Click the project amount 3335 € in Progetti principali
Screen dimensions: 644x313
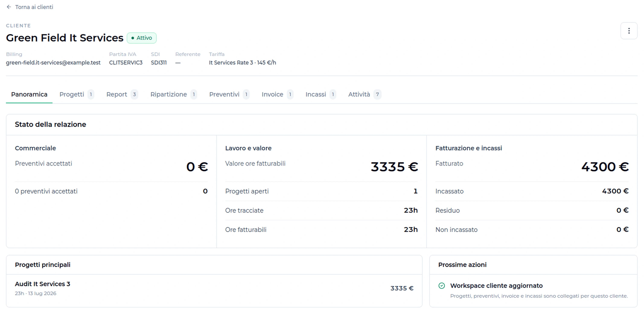point(402,288)
